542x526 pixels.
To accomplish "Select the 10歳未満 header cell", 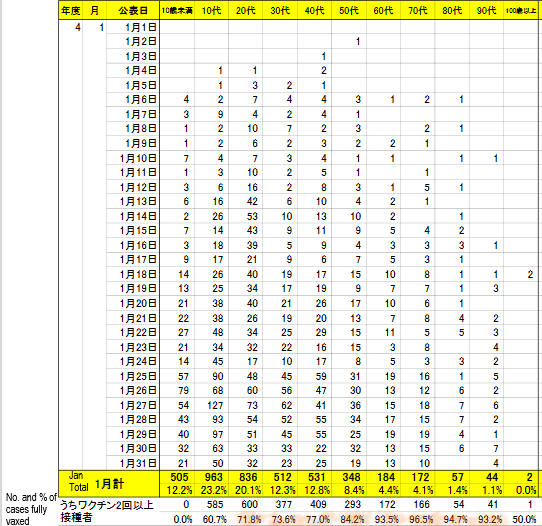I will (177, 10).
